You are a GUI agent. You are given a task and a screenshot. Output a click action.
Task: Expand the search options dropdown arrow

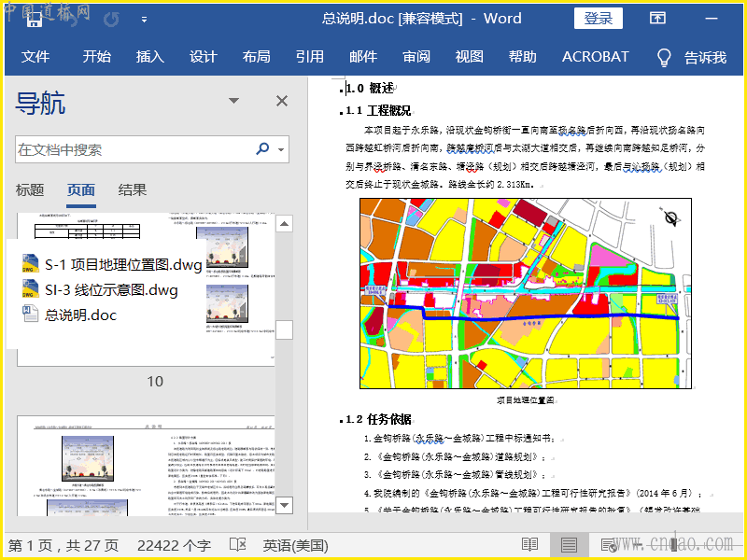pyautogui.click(x=281, y=149)
